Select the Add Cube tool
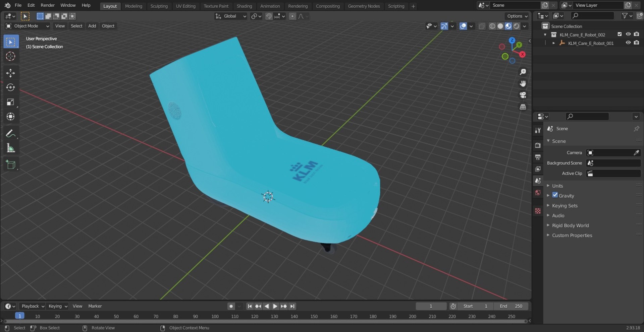 pos(11,165)
